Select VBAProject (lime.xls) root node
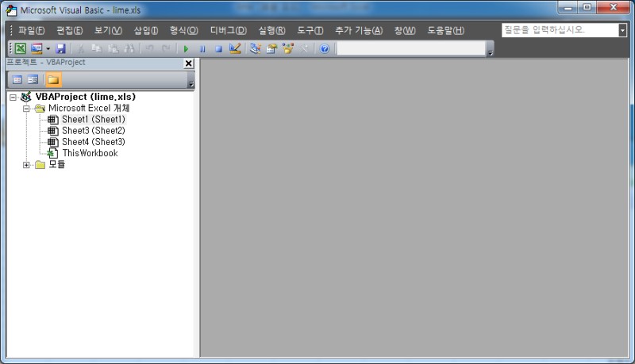 (86, 97)
